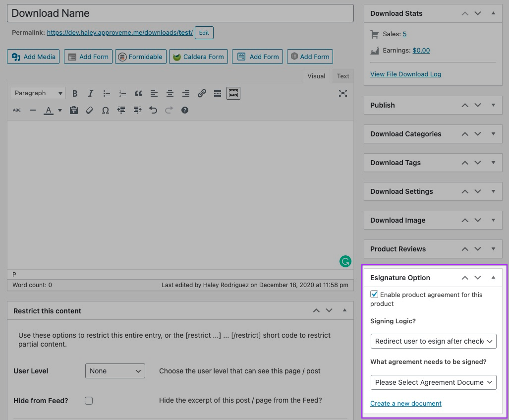Check the Hide from Feed checkbox
Image resolution: width=509 pixels, height=420 pixels.
(89, 401)
